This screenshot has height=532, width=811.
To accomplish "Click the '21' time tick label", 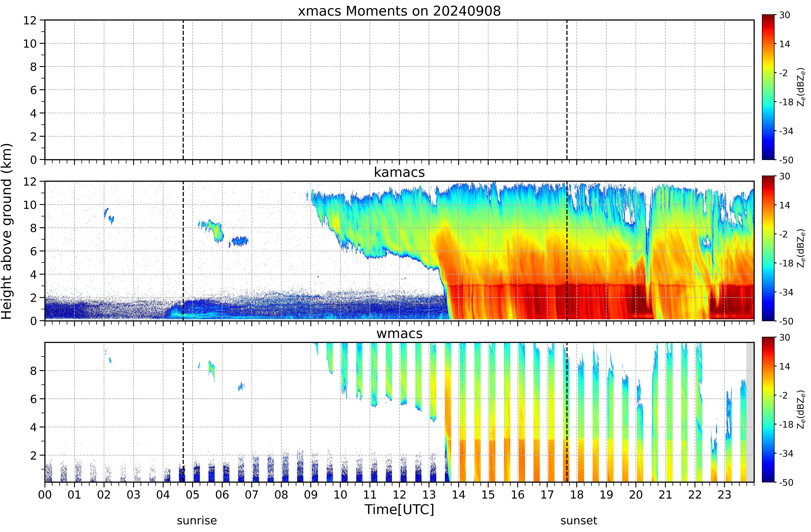I will pyautogui.click(x=665, y=494).
